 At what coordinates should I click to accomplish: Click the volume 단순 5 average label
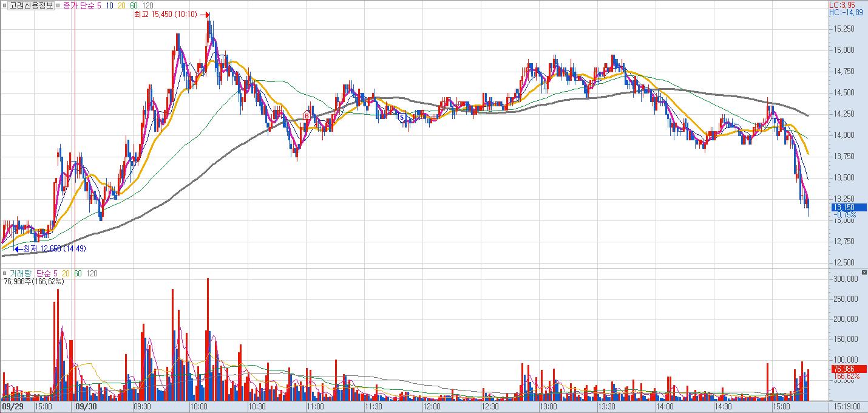[47, 273]
